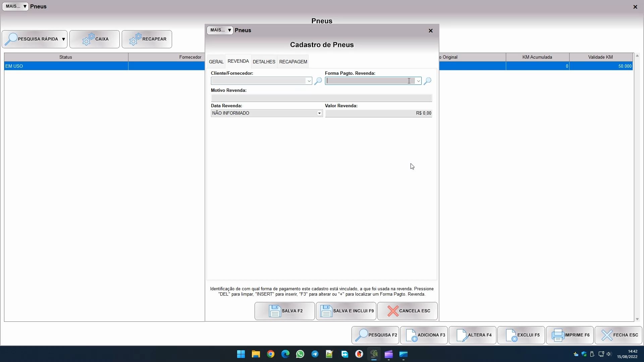Open the MAIS... menu in the dialog

[x=220, y=30]
